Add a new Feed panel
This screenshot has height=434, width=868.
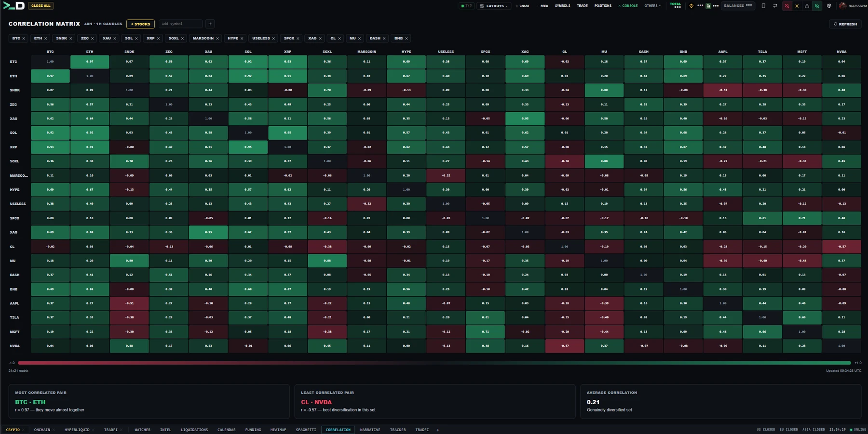pyautogui.click(x=542, y=6)
